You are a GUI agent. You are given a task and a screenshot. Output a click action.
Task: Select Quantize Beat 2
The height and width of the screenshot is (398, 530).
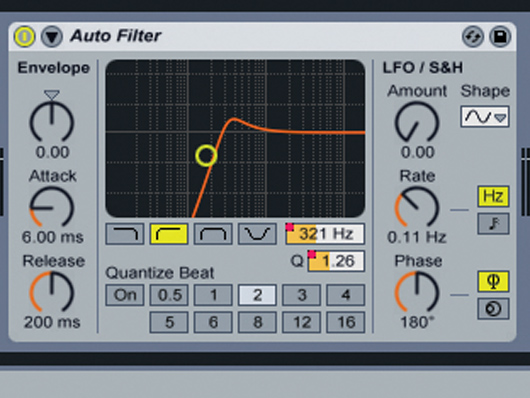point(257,295)
